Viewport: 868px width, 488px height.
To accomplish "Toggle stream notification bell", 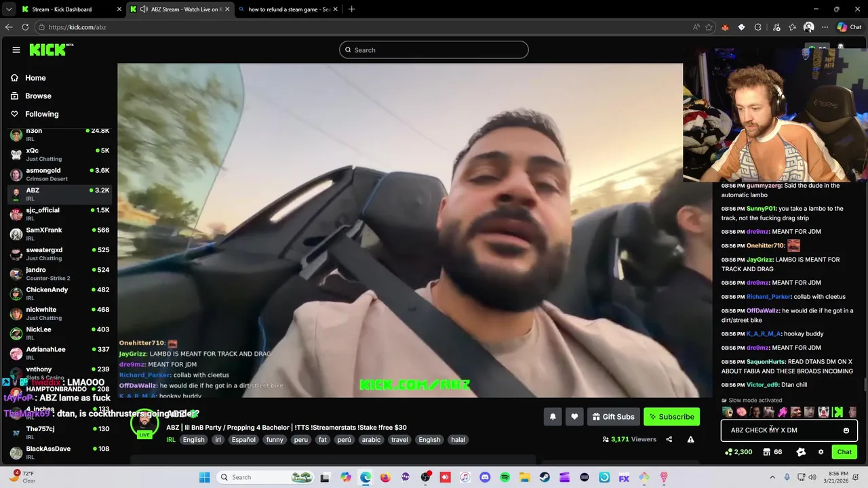I will (x=553, y=417).
